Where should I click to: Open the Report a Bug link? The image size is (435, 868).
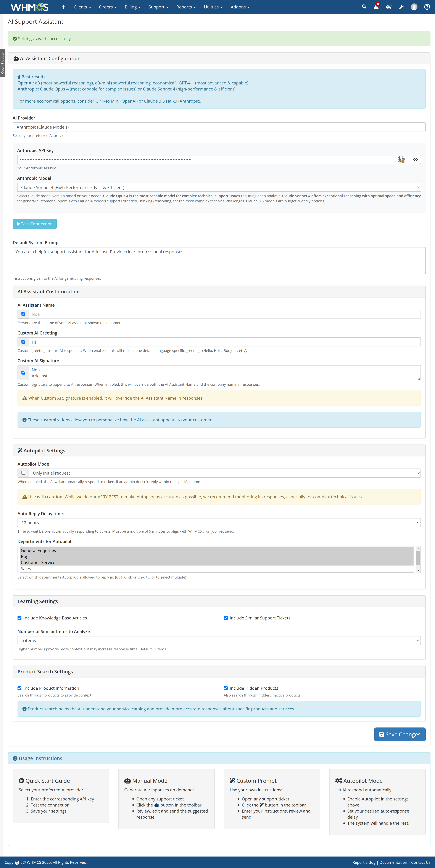(364, 862)
